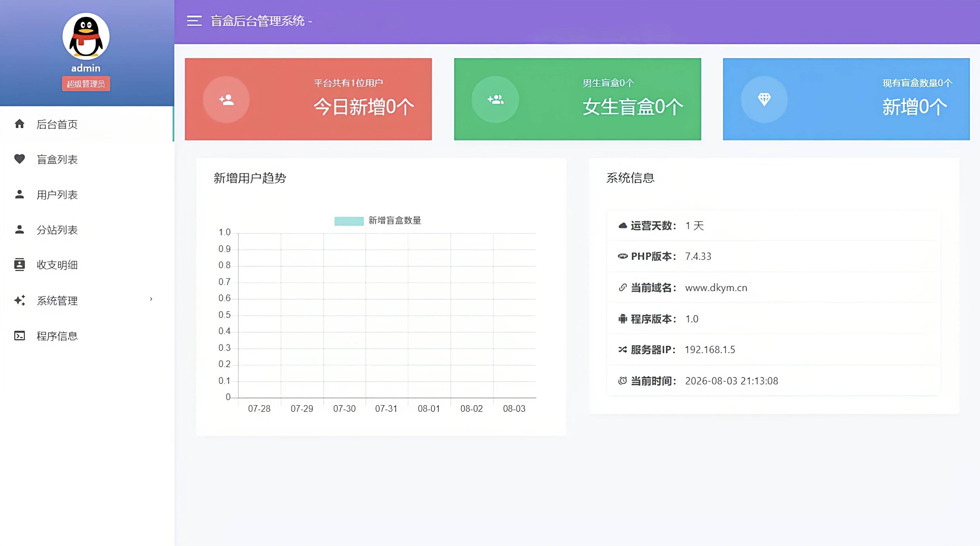Click the diamond icon on blue card
Viewport: 980px width, 546px height.
tap(764, 99)
